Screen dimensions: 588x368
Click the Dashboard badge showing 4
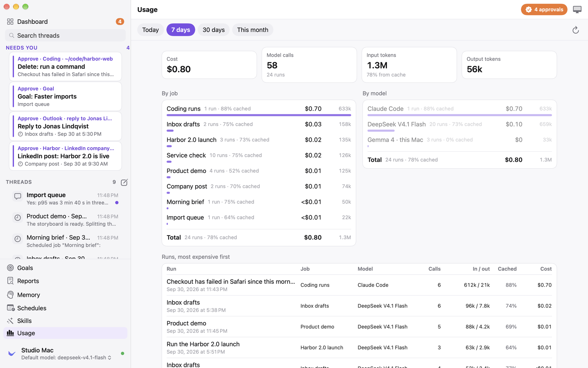pos(120,21)
